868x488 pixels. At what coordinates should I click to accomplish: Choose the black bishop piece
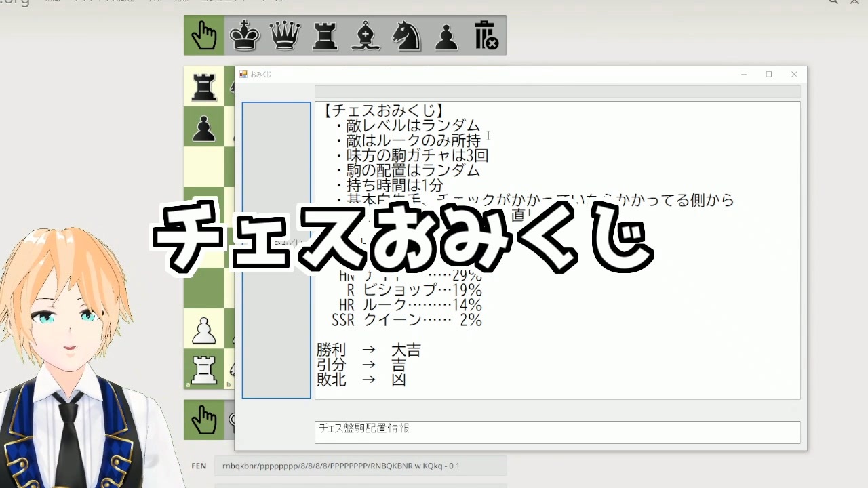click(x=366, y=35)
